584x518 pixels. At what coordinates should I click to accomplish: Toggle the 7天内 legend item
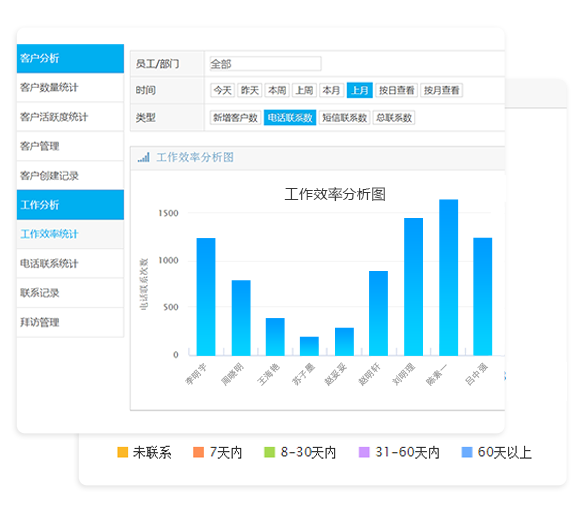pos(218,452)
